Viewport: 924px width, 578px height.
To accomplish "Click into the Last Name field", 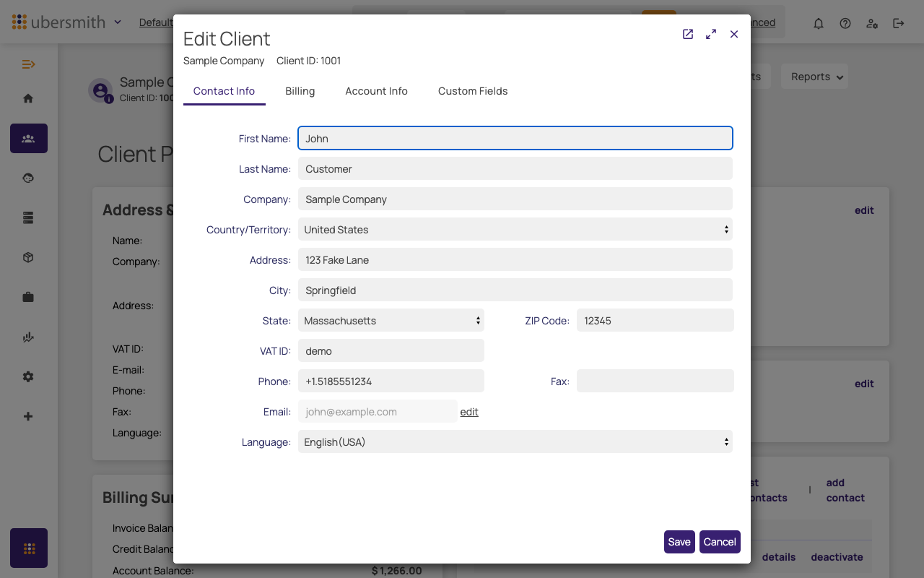I will (x=515, y=169).
